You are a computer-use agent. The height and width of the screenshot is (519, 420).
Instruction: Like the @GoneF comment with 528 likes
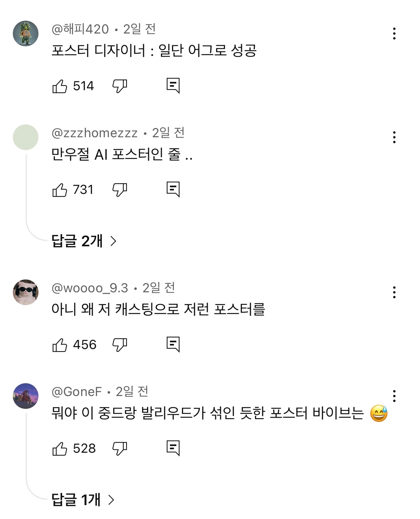[60, 449]
